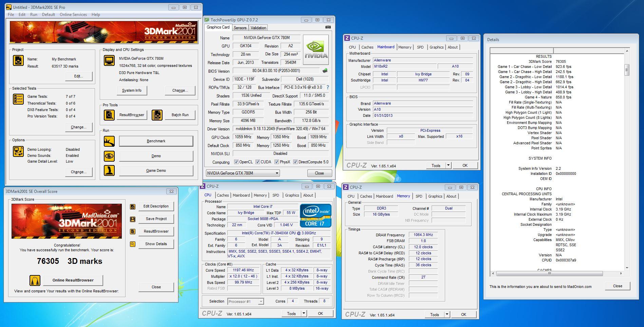Open Tools dropdown arrow in CPU-Z CPU window

[x=304, y=313]
